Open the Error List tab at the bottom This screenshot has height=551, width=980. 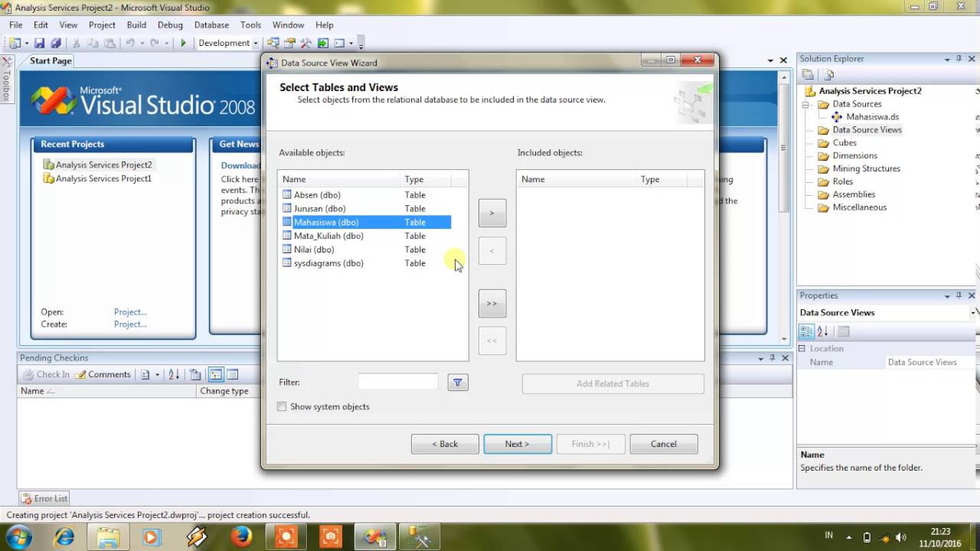[44, 498]
